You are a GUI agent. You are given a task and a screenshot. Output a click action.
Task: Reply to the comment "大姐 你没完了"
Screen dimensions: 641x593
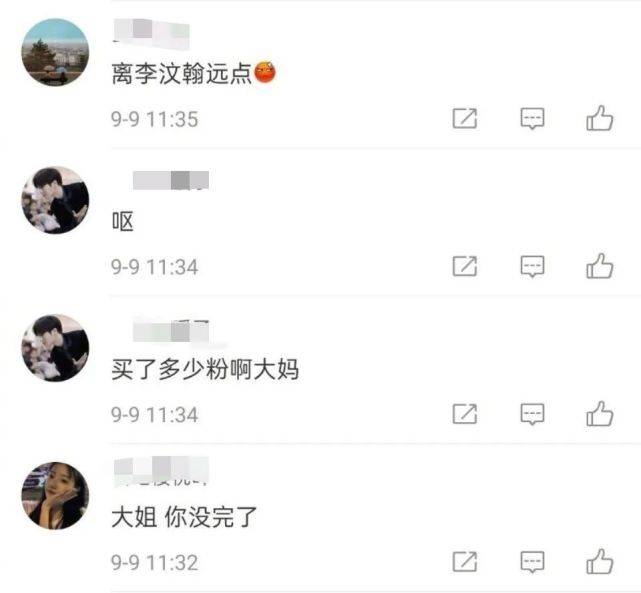(x=532, y=562)
